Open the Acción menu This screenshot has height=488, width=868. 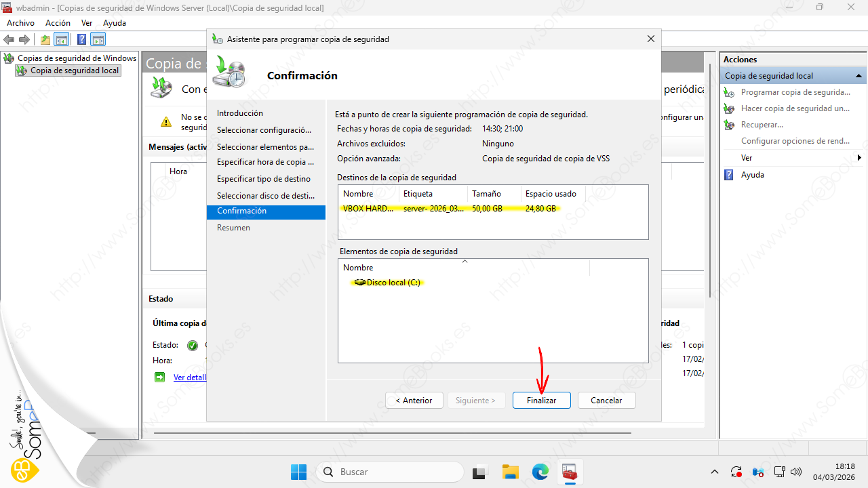(58, 23)
